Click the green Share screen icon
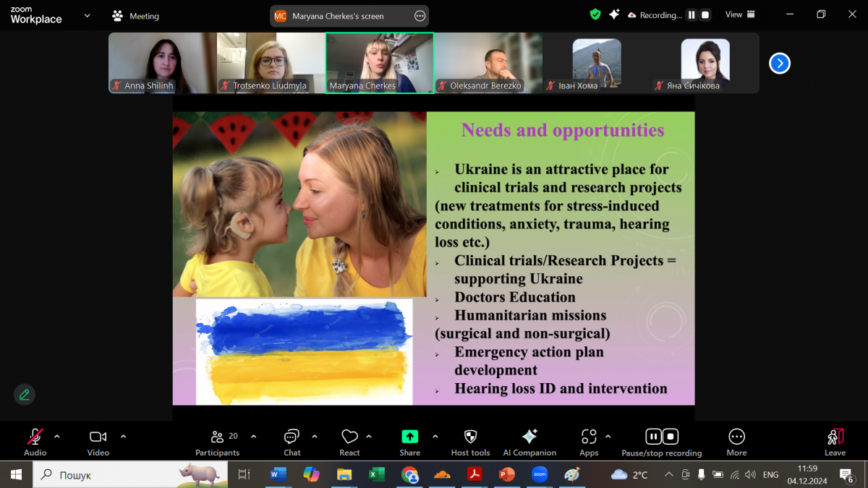The height and width of the screenshot is (488, 868). tap(409, 437)
